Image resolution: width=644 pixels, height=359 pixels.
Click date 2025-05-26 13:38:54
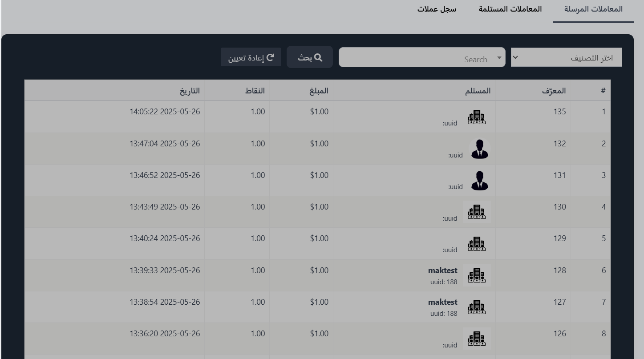coord(165,302)
